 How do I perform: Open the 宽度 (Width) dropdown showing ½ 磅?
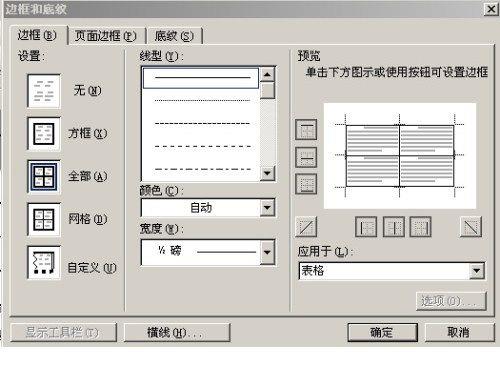point(208,252)
